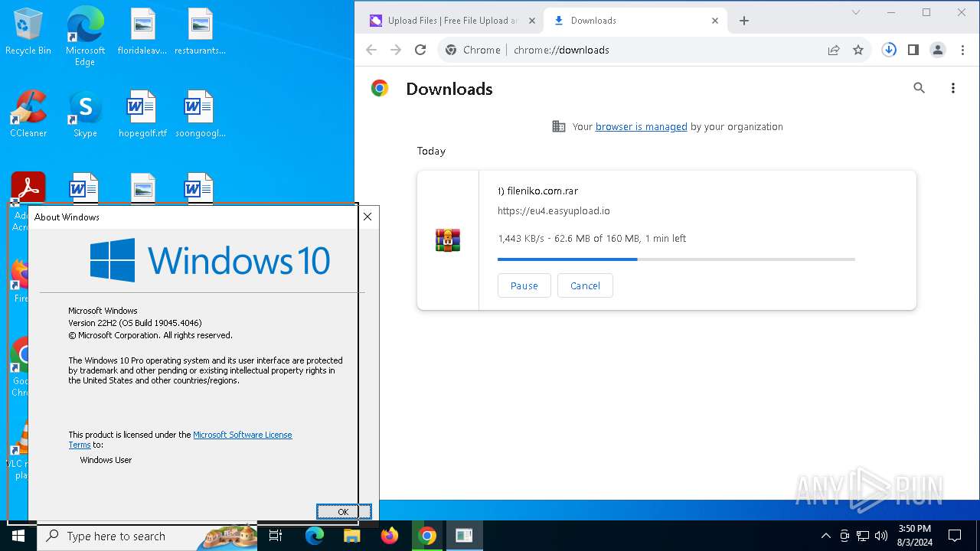Open File Explorer from the taskbar
This screenshot has width=980, height=551.
coord(351,536)
